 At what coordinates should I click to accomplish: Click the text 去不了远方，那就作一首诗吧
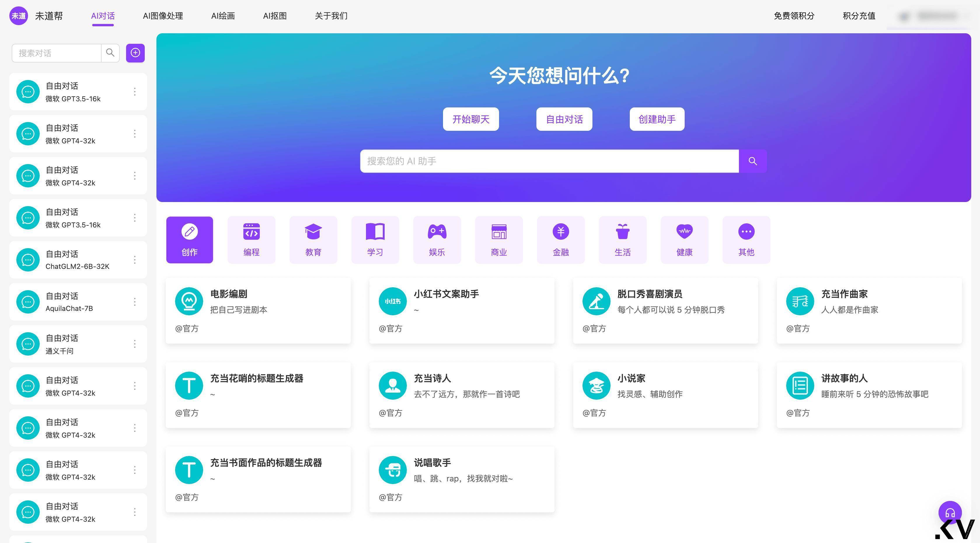point(467,394)
